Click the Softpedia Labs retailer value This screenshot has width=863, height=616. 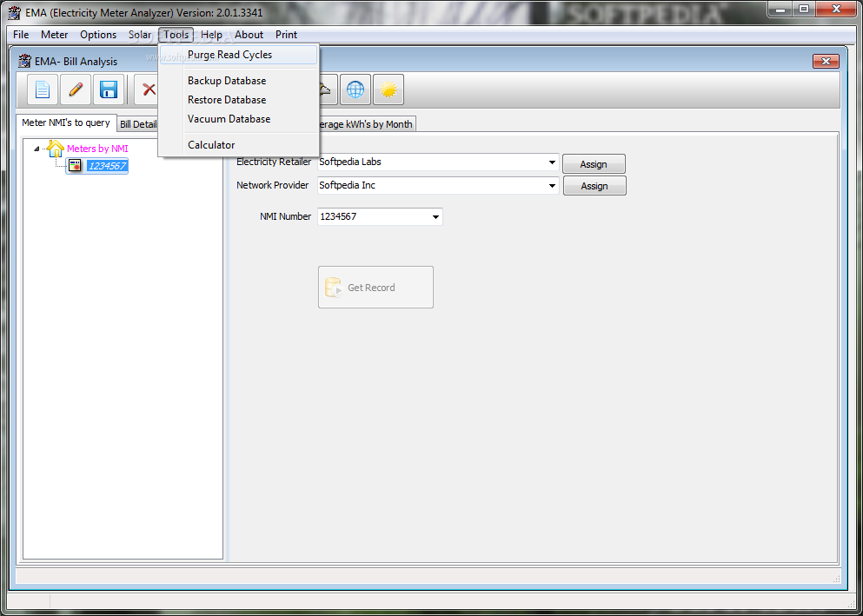(350, 162)
